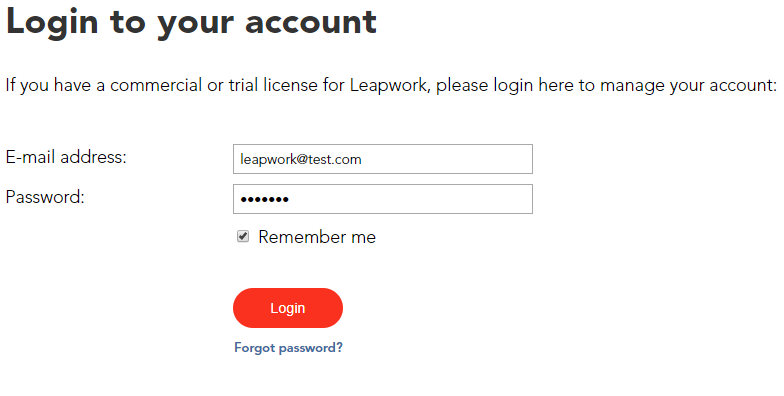Click "manage your account" in description text

(x=688, y=86)
